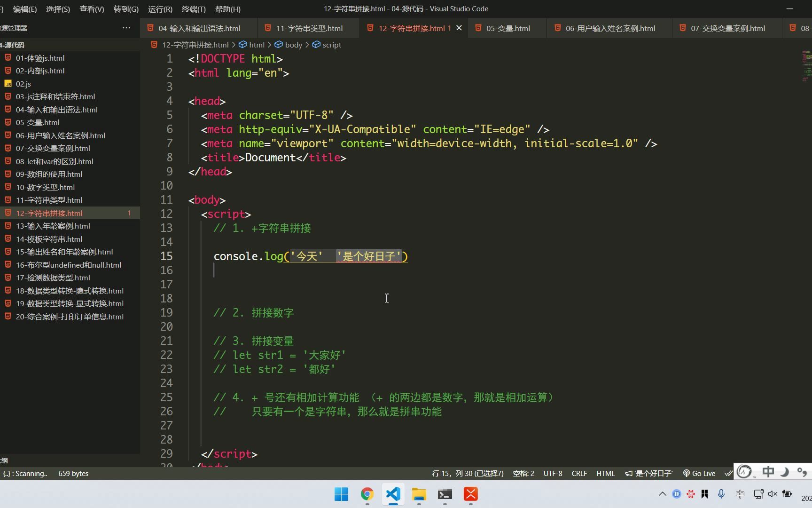The width and height of the screenshot is (812, 508).
Task: Switch to 07-交换变量案例.html tab
Action: 727,28
